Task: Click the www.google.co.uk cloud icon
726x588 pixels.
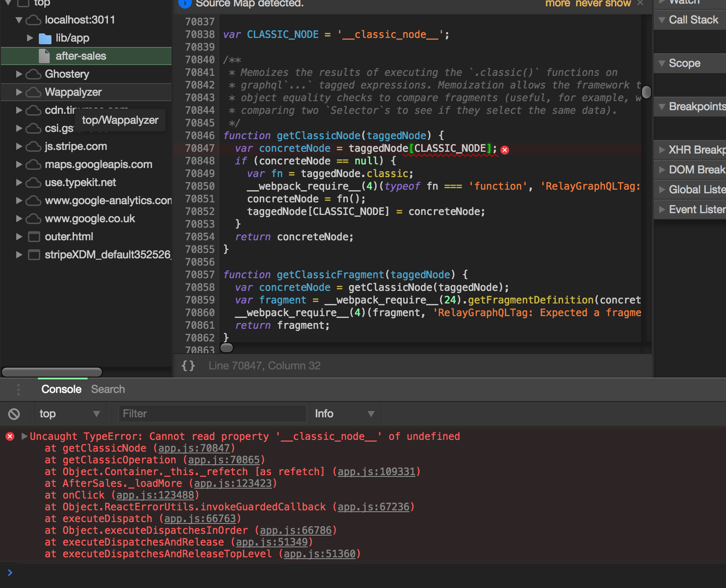Action: [33, 219]
